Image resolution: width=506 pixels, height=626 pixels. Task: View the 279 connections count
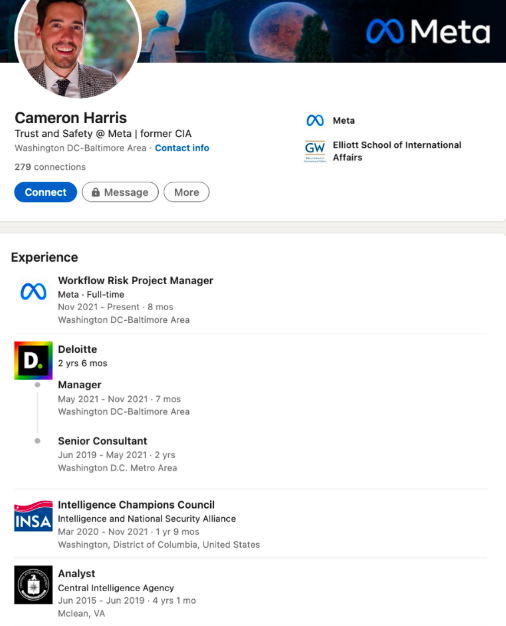(x=50, y=167)
